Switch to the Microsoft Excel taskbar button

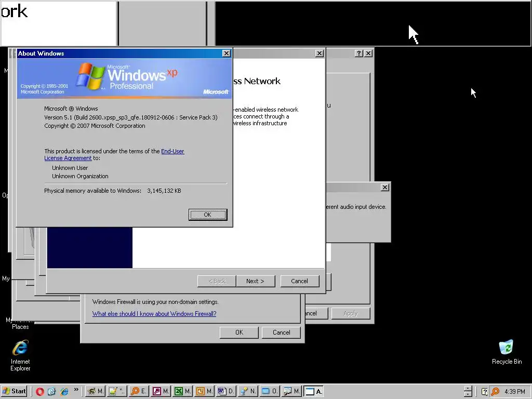182,391
